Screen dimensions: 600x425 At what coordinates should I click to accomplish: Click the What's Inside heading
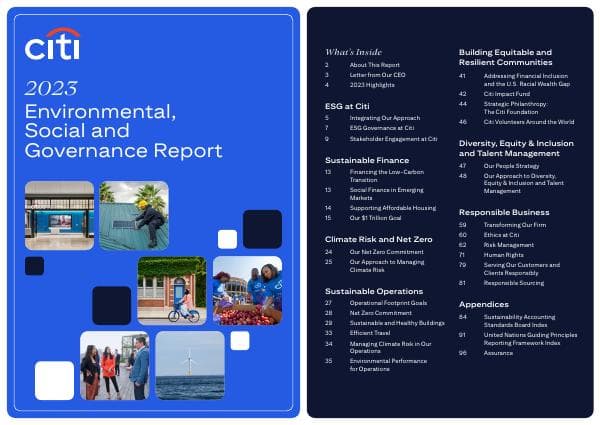[x=353, y=52]
